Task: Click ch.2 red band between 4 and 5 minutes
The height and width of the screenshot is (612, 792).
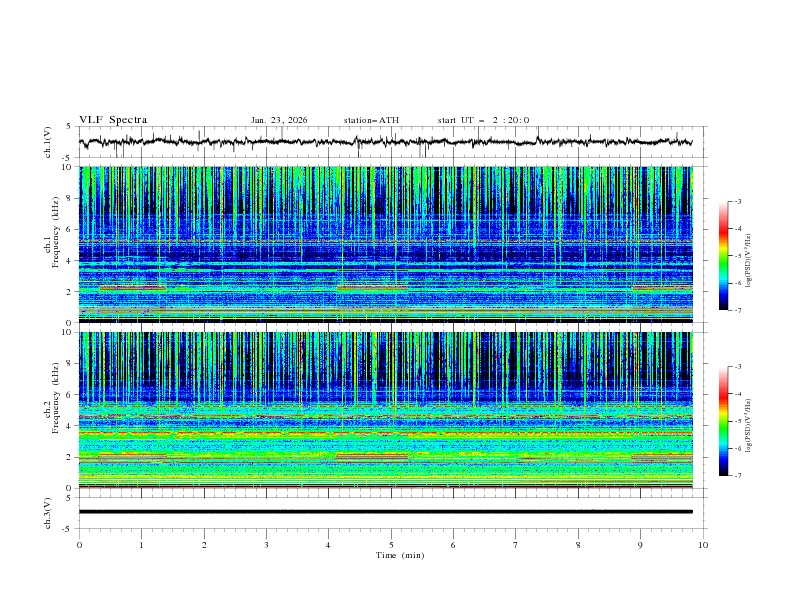Action: pos(372,455)
